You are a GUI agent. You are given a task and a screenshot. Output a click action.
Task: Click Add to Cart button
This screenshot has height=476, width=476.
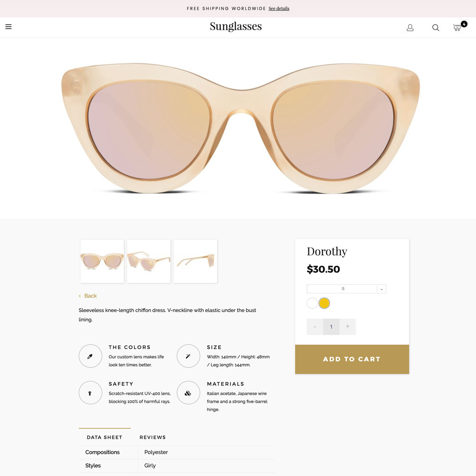(x=352, y=359)
